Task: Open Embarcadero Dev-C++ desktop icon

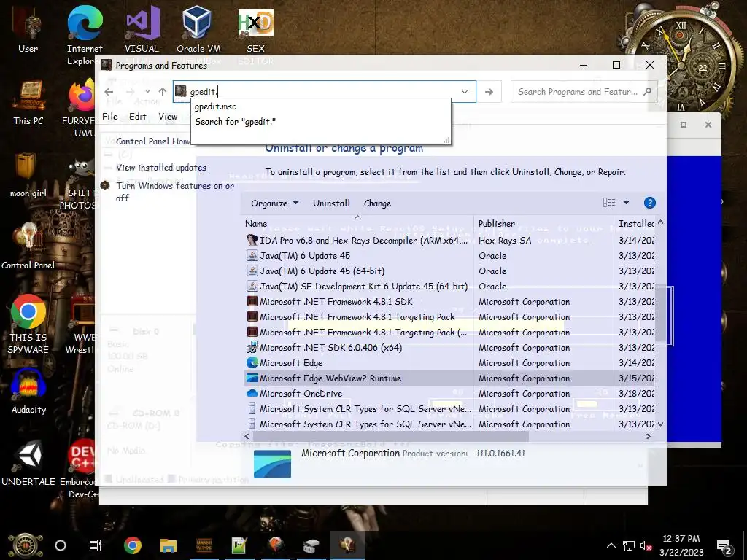Action: click(80, 469)
